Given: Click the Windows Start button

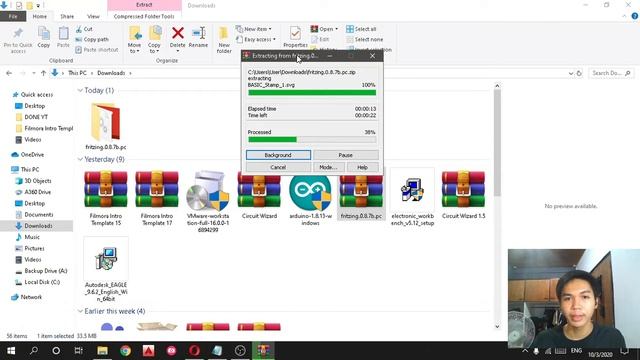Looking at the screenshot, I should click(x=11, y=351).
